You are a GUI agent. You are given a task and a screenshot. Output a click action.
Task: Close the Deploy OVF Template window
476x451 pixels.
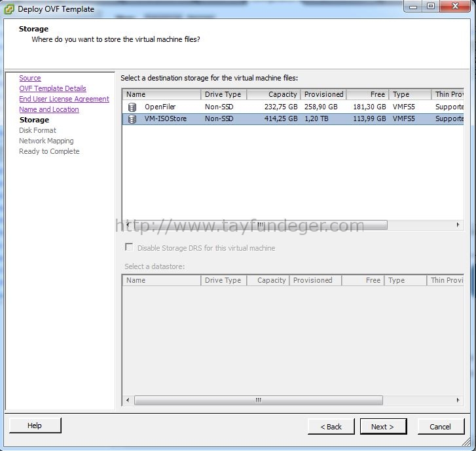tap(455, 6)
